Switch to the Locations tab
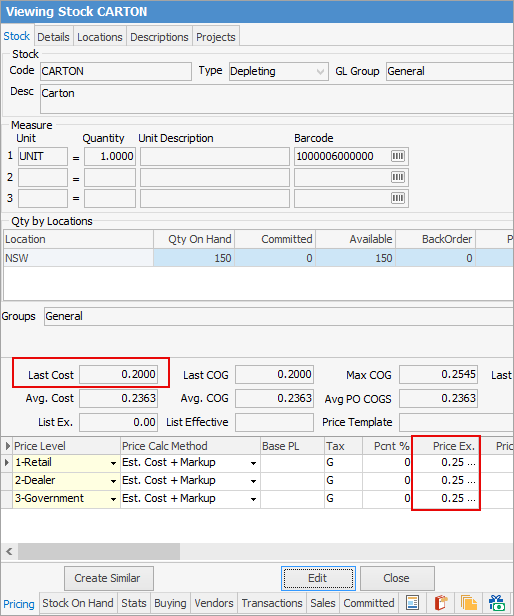The image size is (514, 616). tap(100, 37)
